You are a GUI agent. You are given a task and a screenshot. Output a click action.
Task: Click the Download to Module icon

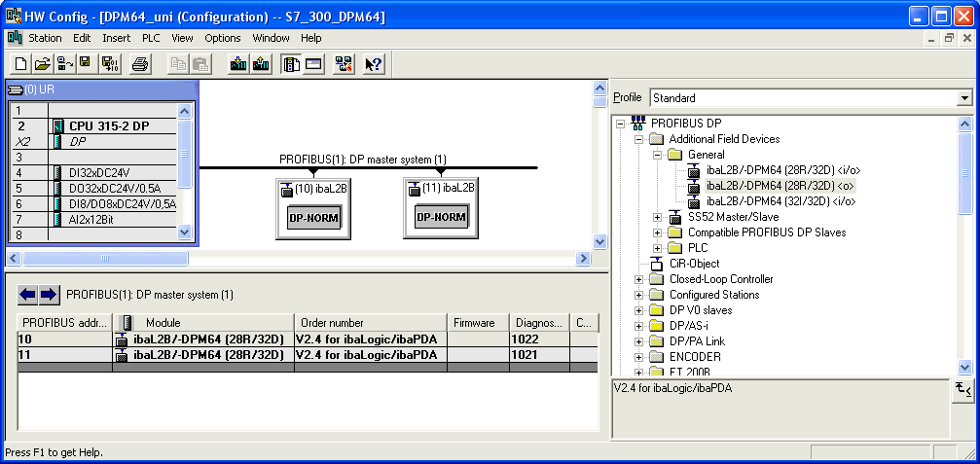pos(237,64)
